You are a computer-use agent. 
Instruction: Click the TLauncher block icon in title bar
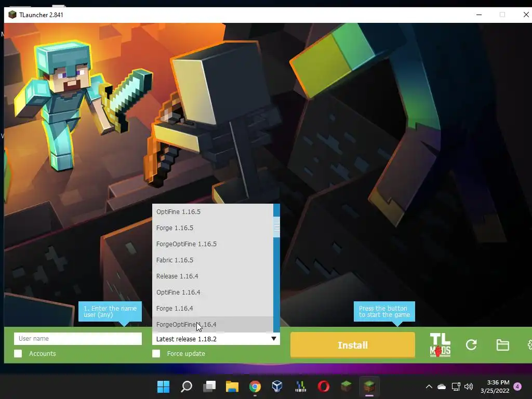pyautogui.click(x=12, y=15)
